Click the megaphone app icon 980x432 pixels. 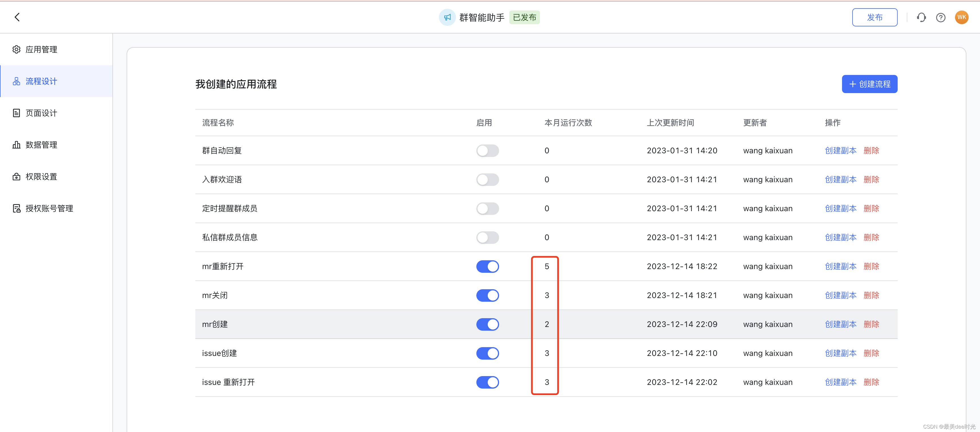tap(447, 18)
